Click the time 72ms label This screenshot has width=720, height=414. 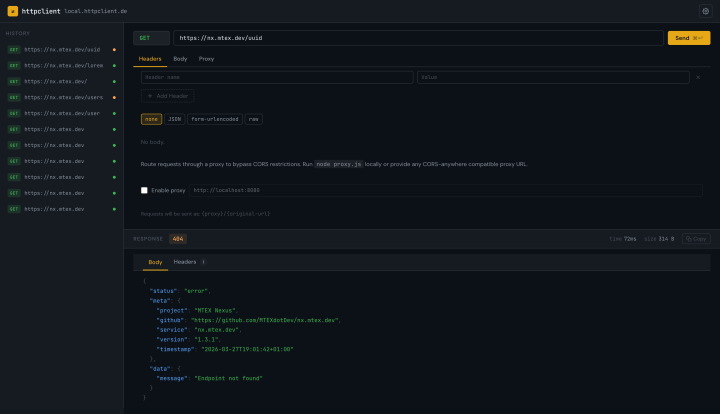(623, 239)
